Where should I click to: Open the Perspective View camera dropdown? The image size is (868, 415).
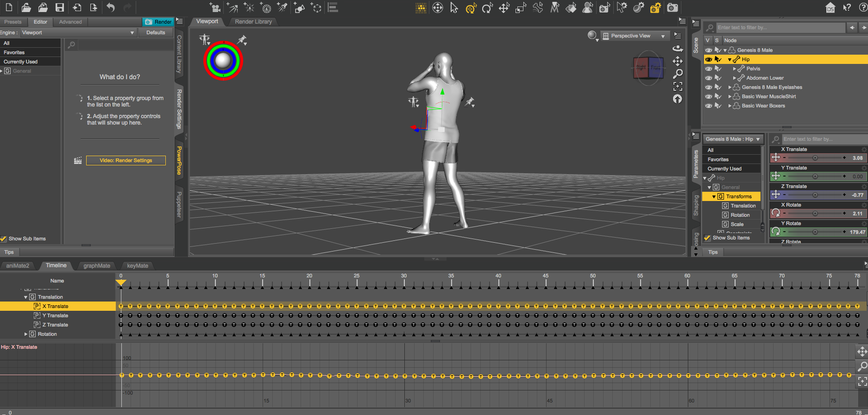click(635, 36)
